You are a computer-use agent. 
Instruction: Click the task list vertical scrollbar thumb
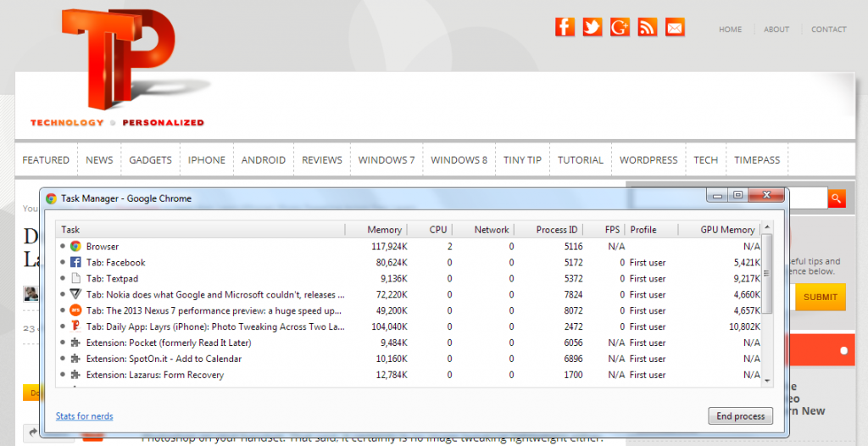click(x=767, y=273)
